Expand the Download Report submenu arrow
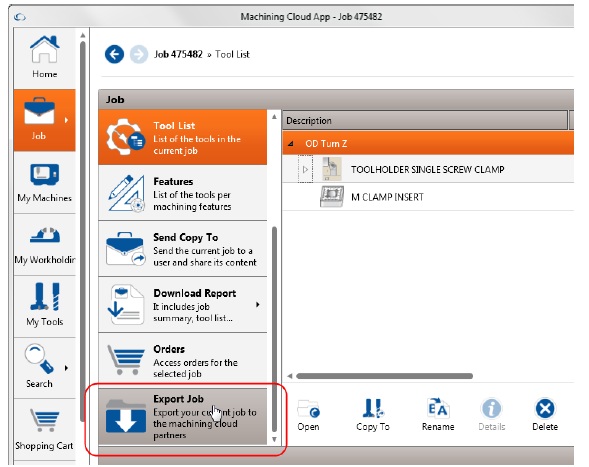This screenshot has width=589, height=467. 258,304
